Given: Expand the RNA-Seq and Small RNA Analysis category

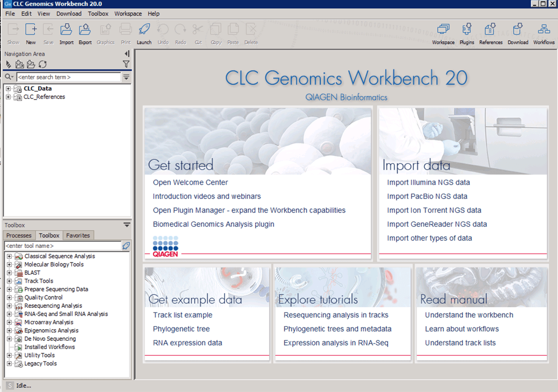Looking at the screenshot, I should coord(9,313).
